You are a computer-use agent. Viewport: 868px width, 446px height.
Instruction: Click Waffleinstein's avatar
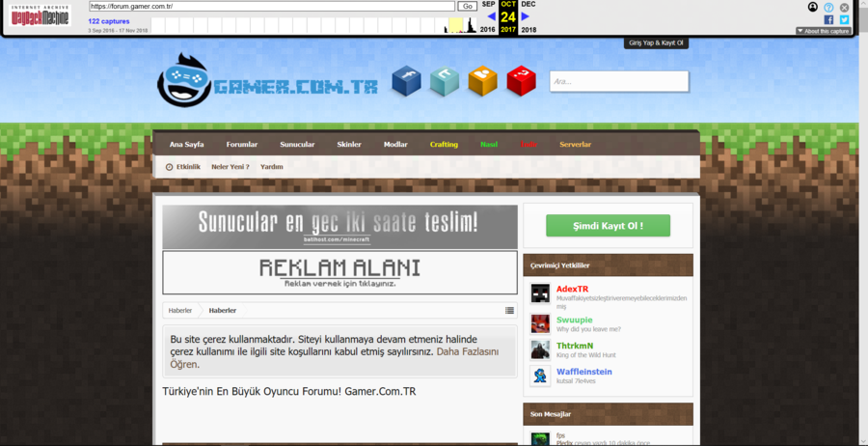540,376
